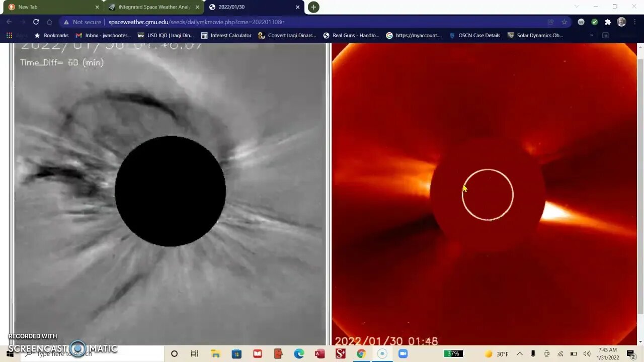
Task: Show hidden system tray icons
Action: (x=520, y=354)
